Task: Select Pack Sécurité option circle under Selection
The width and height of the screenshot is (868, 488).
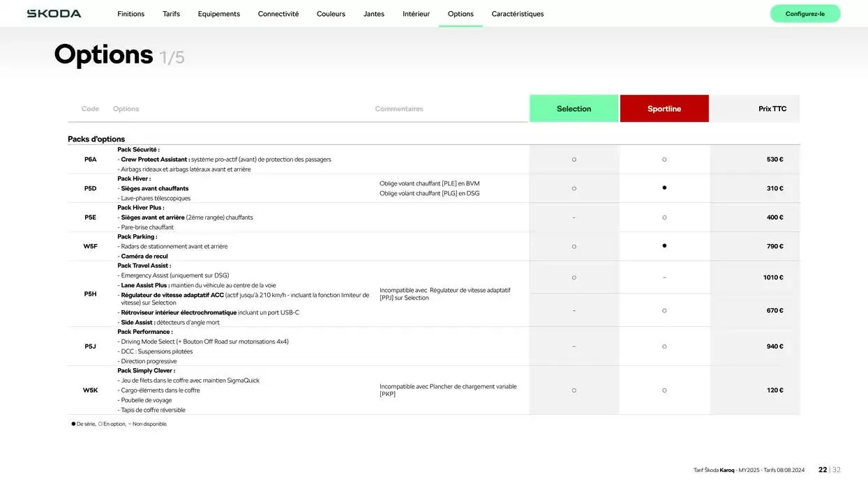Action: [x=574, y=160]
